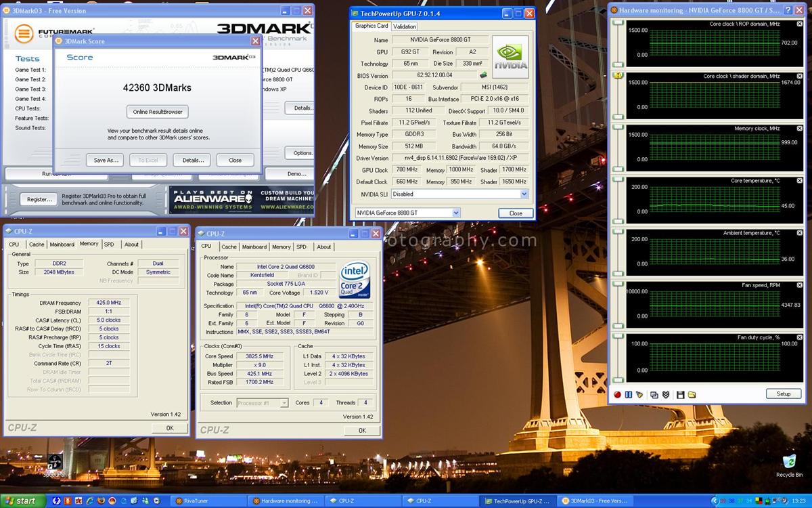Screen dimensions: 812x508
Task: Open Mainboard tab in the memory CPU-Z window
Action: 62,245
